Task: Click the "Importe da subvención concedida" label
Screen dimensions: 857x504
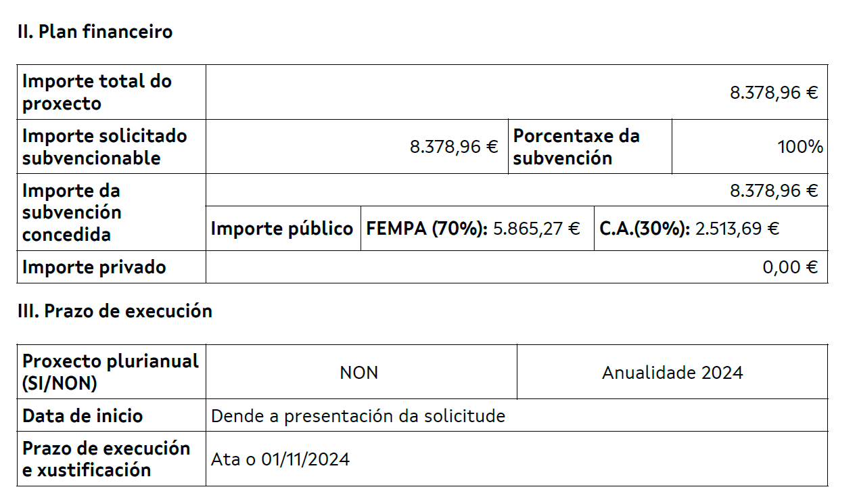Action: click(x=72, y=212)
